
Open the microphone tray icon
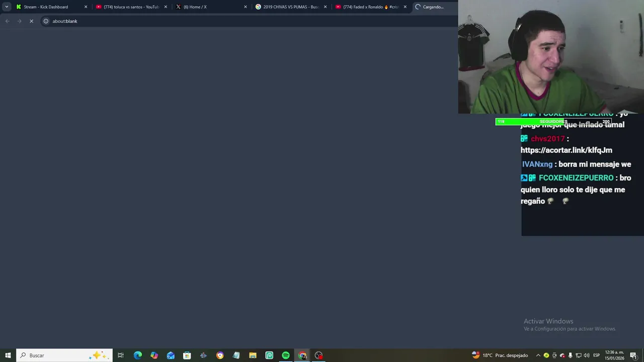(570, 355)
